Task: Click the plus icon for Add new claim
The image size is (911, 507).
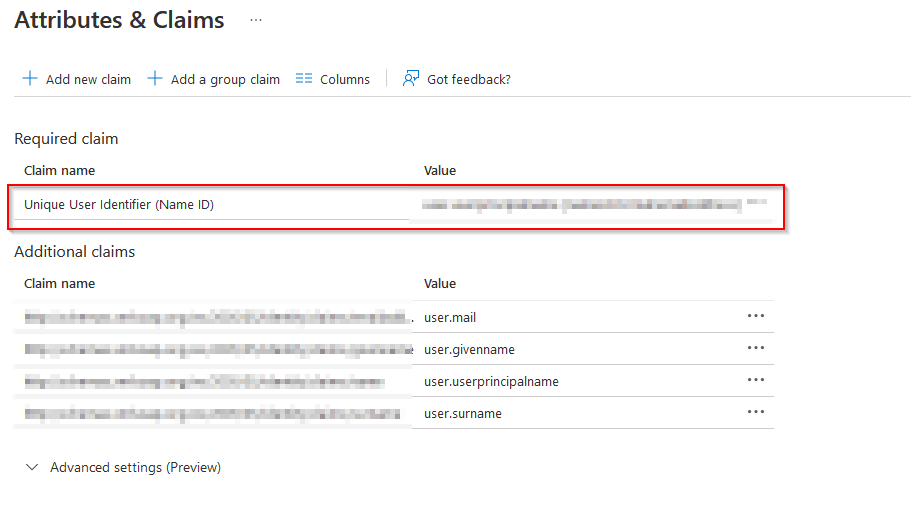Action: (30, 79)
